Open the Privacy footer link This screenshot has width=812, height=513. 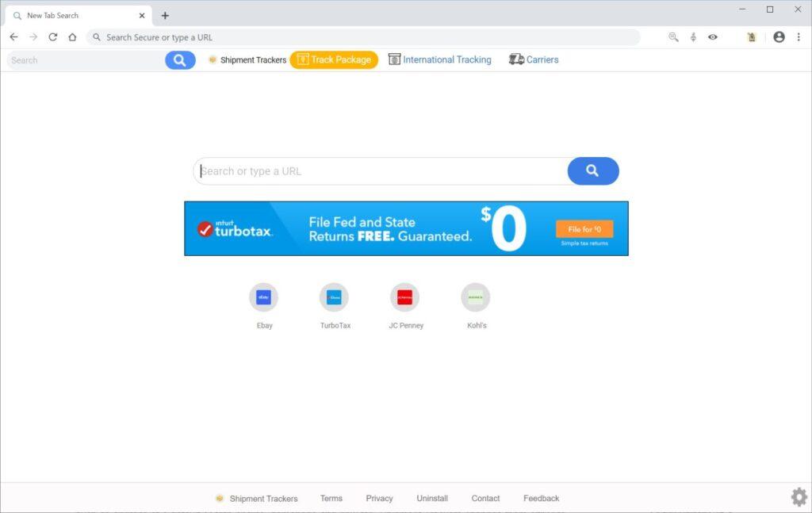tap(380, 498)
